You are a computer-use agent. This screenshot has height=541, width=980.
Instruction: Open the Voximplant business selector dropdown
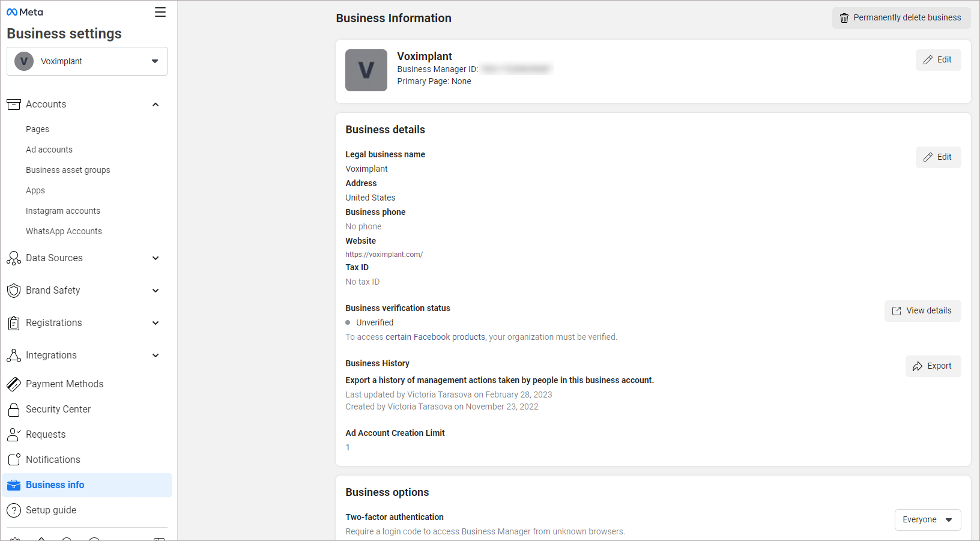[87, 61]
